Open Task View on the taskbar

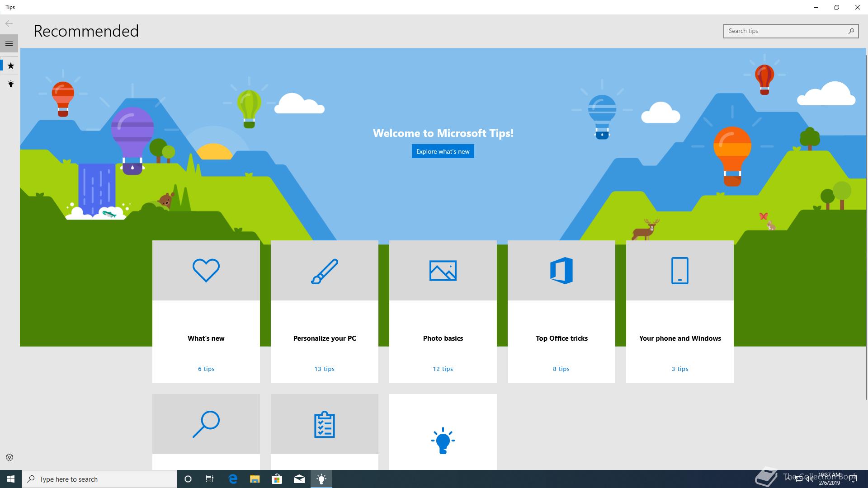(210, 479)
